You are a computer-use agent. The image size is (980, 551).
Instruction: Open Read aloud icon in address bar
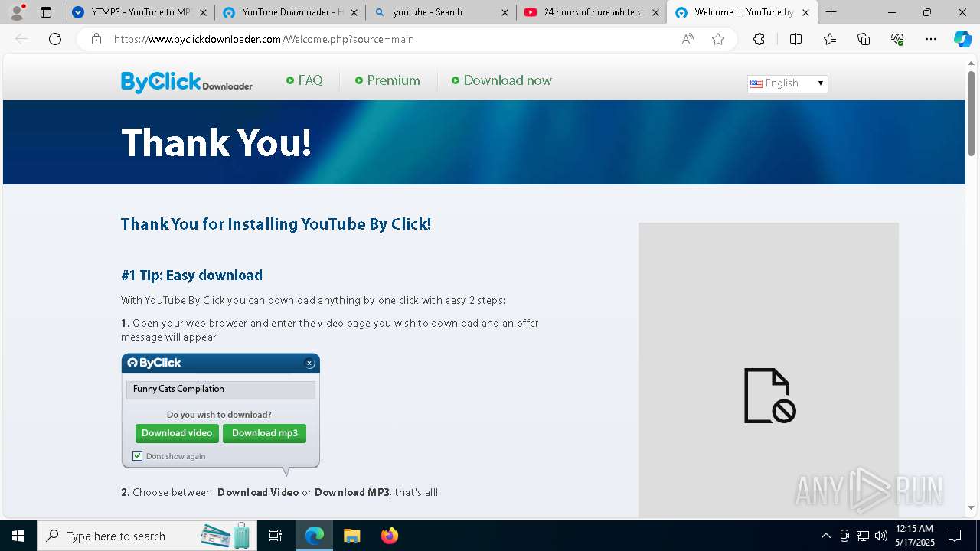coord(688,39)
